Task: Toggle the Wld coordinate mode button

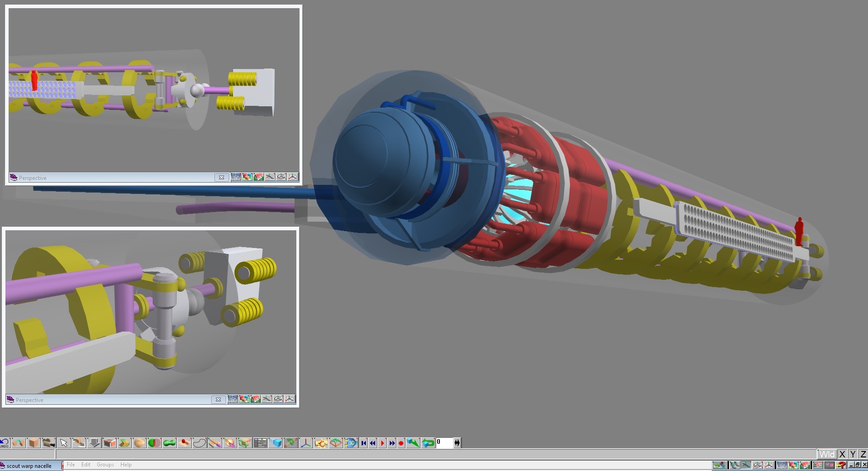Action: 828,454
